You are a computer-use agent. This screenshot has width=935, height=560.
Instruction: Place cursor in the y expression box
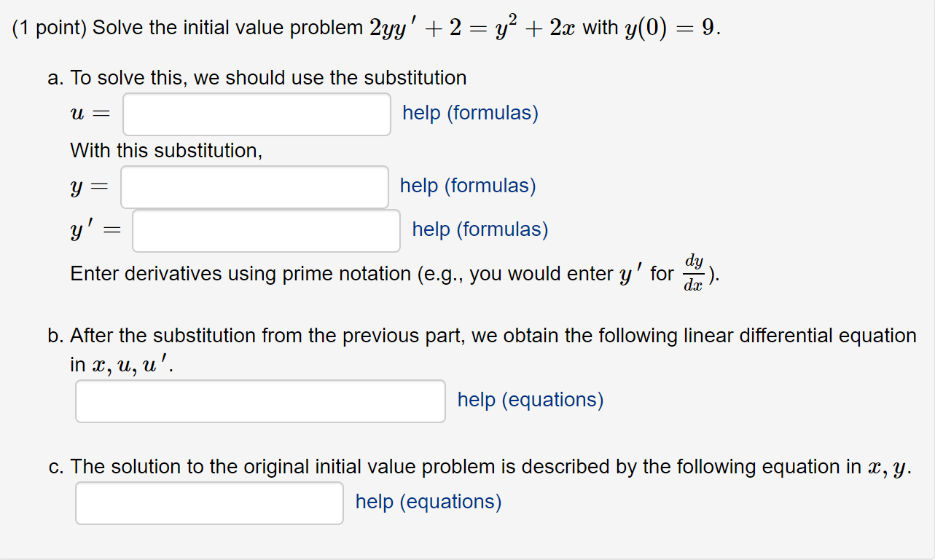pos(254,187)
